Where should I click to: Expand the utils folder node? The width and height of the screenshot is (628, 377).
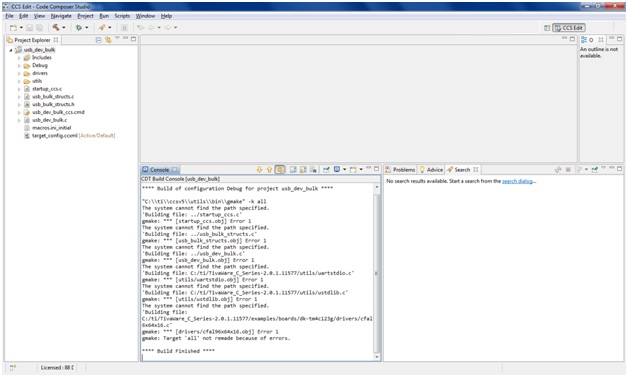19,81
